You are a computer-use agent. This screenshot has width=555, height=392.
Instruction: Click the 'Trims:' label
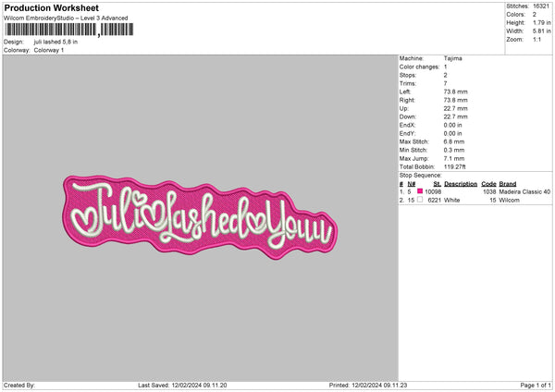(x=407, y=83)
